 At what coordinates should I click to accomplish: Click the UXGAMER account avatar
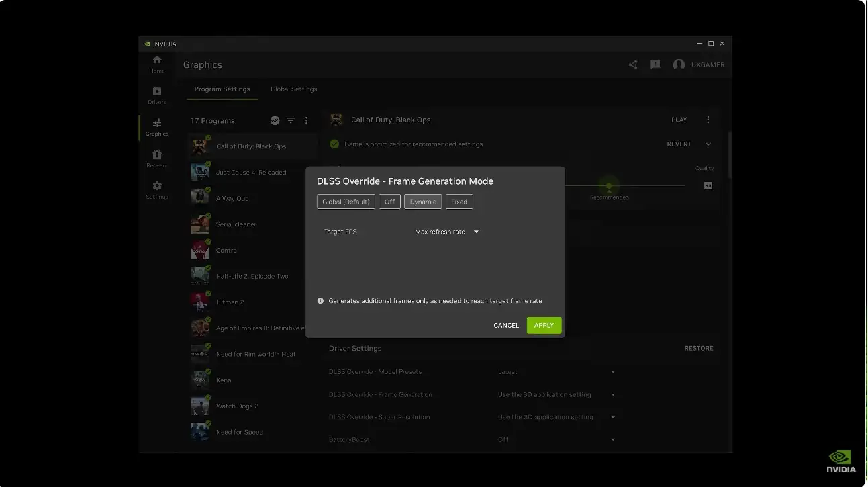pyautogui.click(x=679, y=64)
